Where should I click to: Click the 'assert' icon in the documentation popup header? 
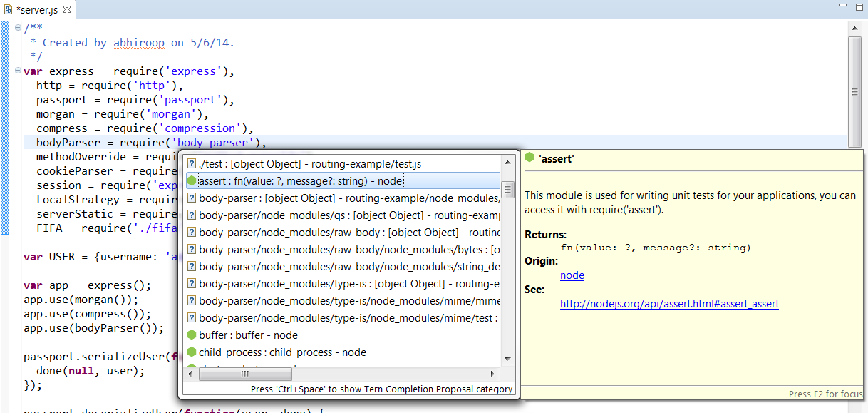(527, 158)
